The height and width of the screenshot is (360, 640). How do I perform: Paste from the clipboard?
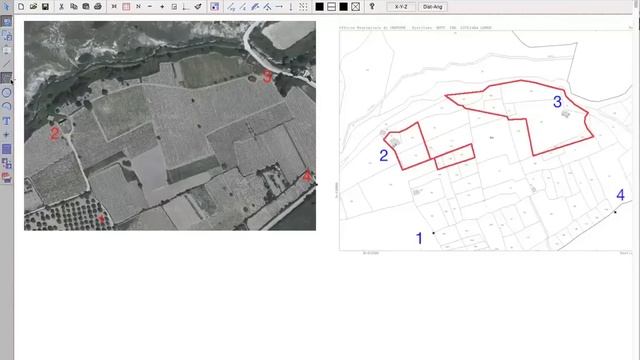click(86, 7)
